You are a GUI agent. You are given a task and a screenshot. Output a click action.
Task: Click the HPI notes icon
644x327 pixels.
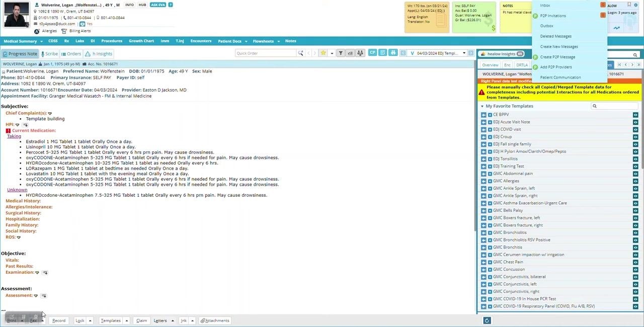(x=25, y=125)
